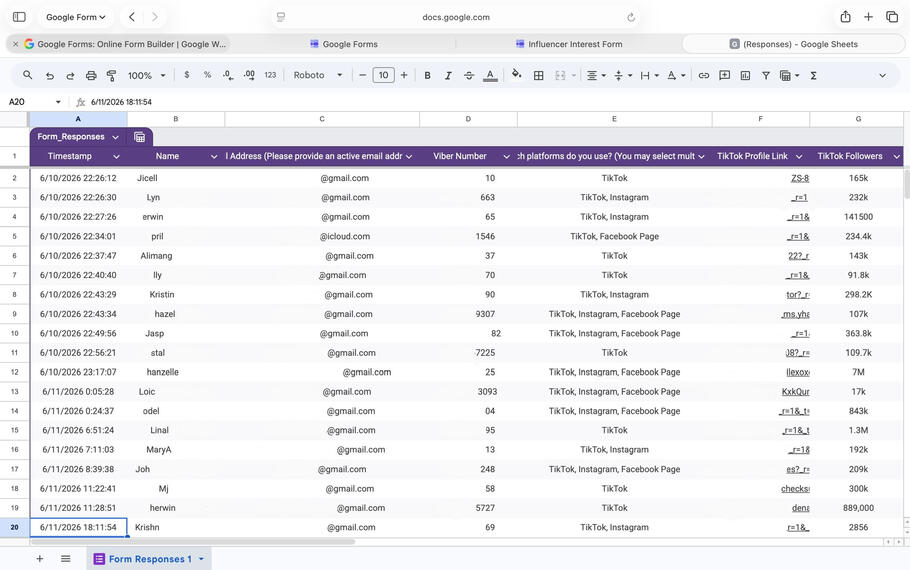
Task: Open the Google Form tab group dropdown
Action: pos(75,17)
